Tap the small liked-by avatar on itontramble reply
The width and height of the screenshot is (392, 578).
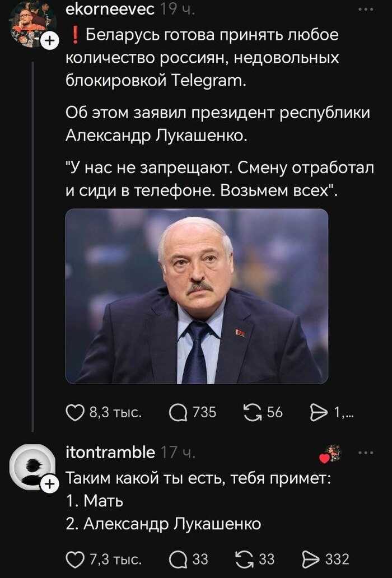click(330, 454)
